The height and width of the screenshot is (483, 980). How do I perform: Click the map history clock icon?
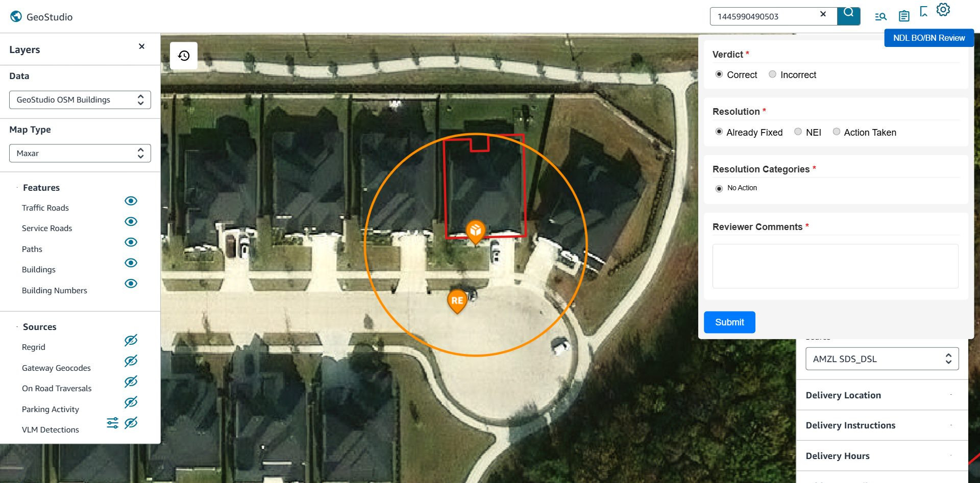point(184,56)
